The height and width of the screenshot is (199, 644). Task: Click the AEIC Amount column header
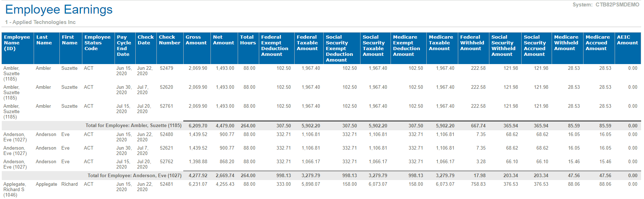coord(627,40)
